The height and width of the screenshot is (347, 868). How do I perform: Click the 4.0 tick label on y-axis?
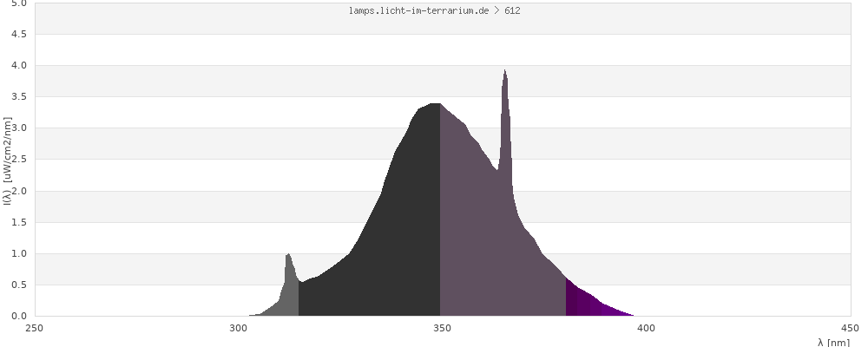(18, 66)
